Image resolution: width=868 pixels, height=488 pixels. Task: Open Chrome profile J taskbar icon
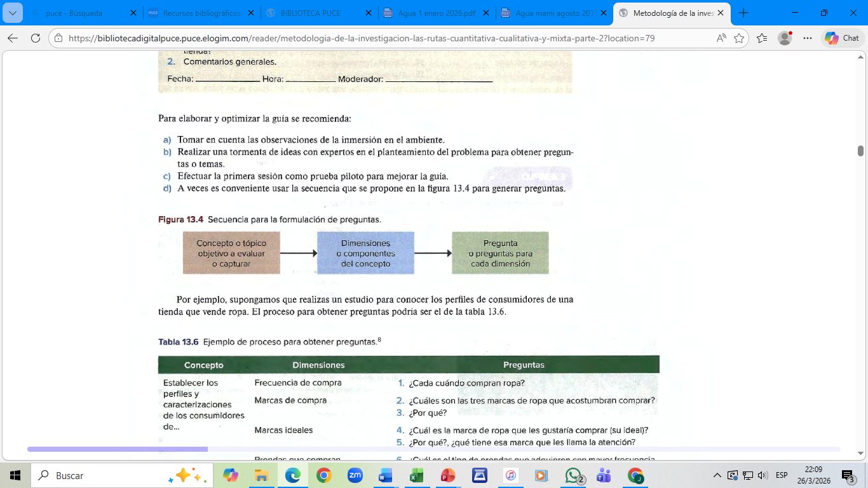point(635,475)
